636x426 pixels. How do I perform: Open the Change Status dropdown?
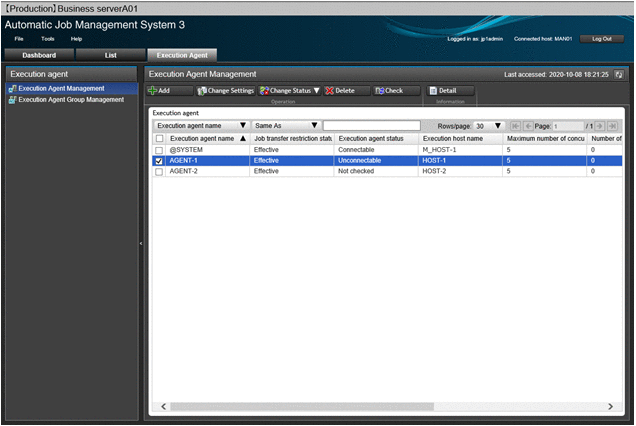(x=290, y=90)
